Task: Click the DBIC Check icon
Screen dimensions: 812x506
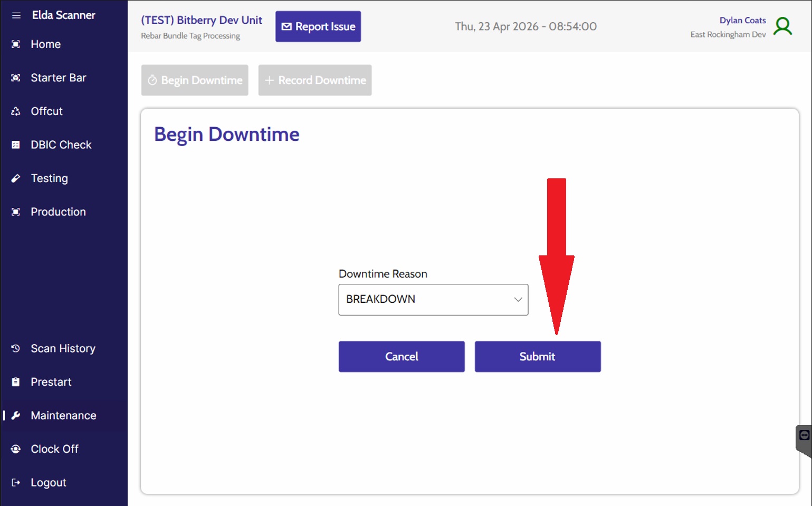Action: click(x=16, y=145)
